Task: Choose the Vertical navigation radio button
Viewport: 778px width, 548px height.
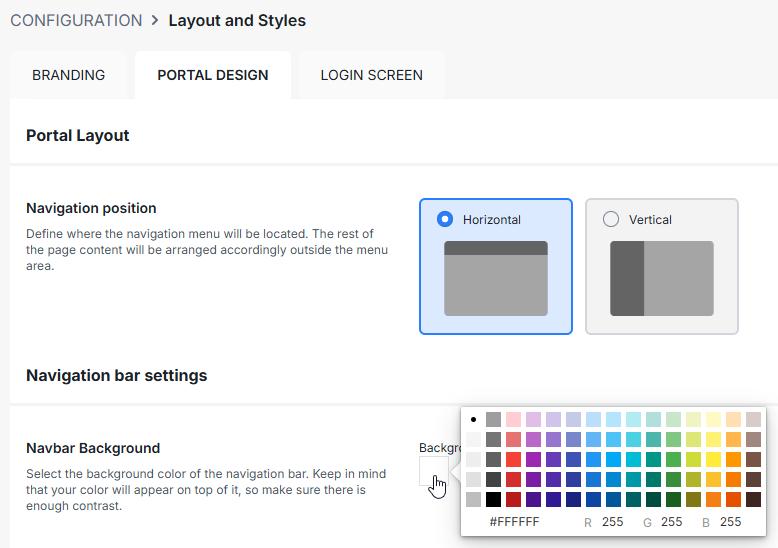Action: tap(611, 219)
